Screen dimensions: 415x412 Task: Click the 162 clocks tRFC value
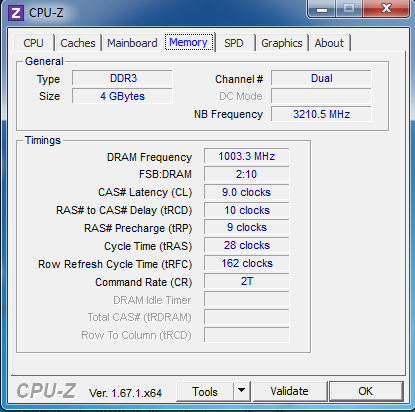[x=247, y=263]
